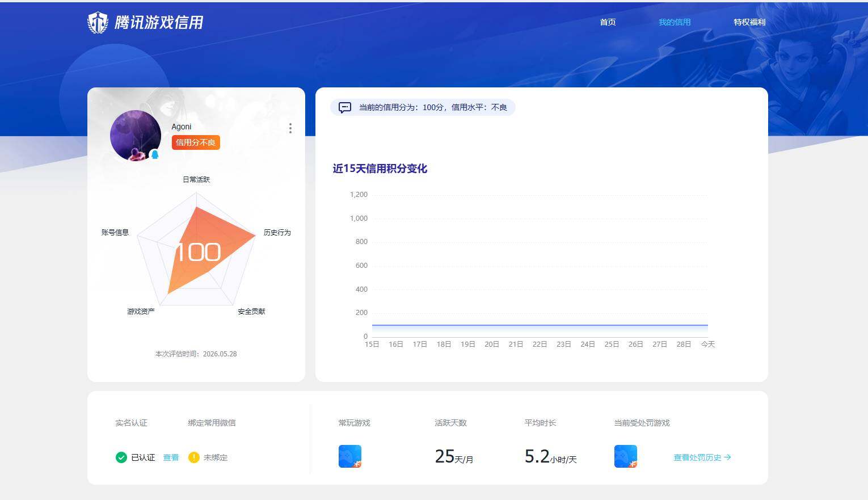Image resolution: width=868 pixels, height=500 pixels.
Task: Open 查看处罚历史 link
Action: pyautogui.click(x=702, y=457)
